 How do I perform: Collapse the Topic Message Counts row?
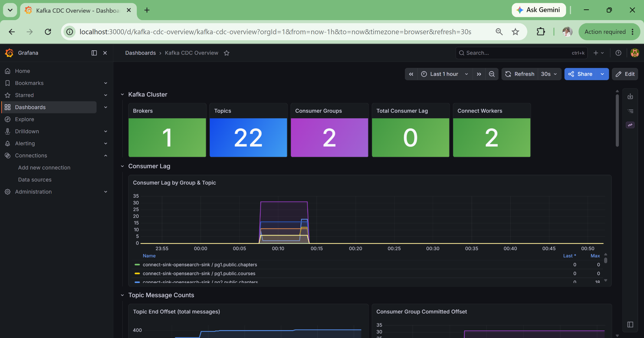pyautogui.click(x=122, y=295)
